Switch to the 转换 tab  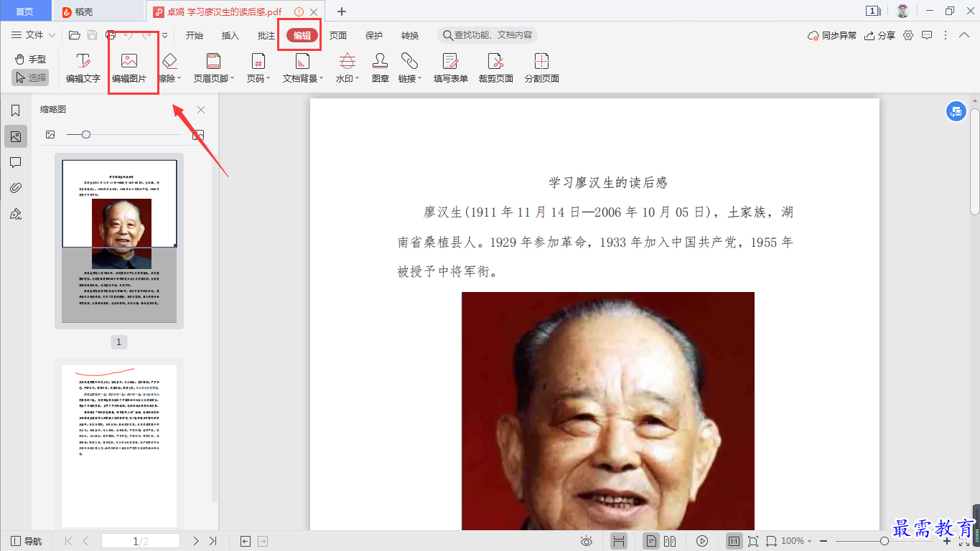(410, 35)
